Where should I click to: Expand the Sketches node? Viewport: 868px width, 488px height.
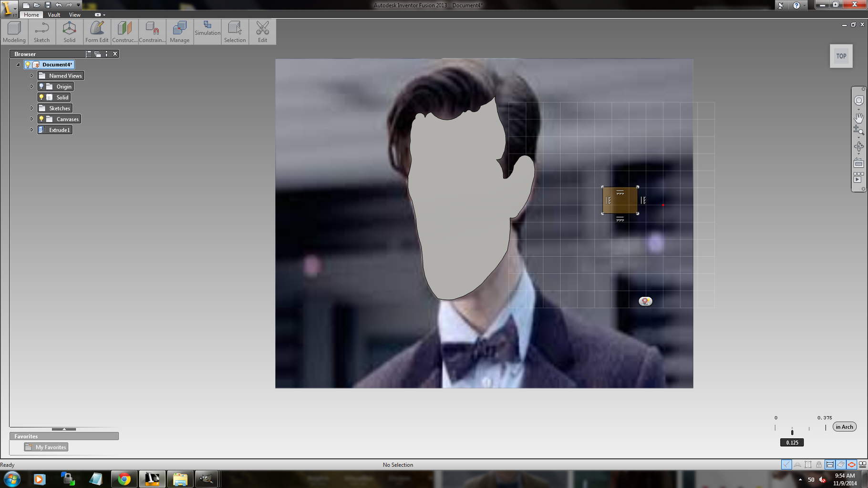pos(32,108)
